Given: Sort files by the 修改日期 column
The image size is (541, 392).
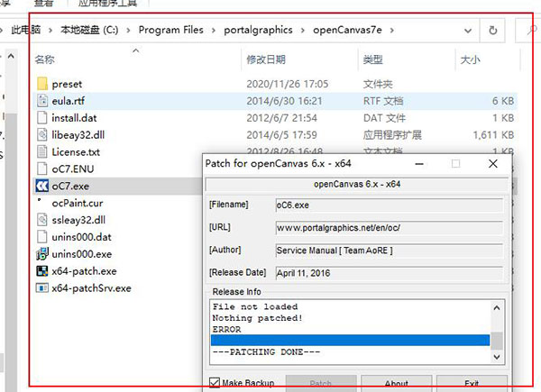Looking at the screenshot, I should 268,60.
